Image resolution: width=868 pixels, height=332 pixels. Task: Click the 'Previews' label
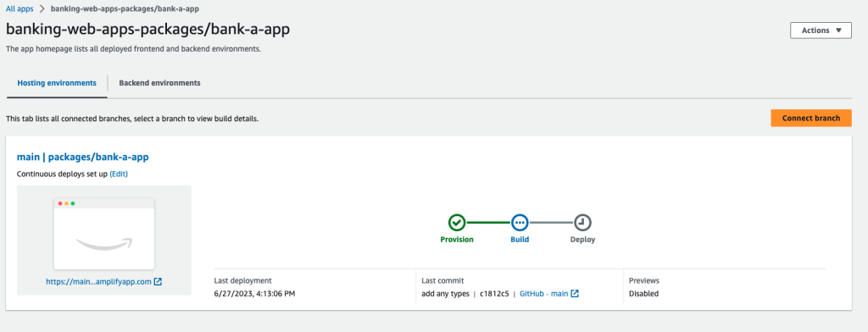point(644,280)
